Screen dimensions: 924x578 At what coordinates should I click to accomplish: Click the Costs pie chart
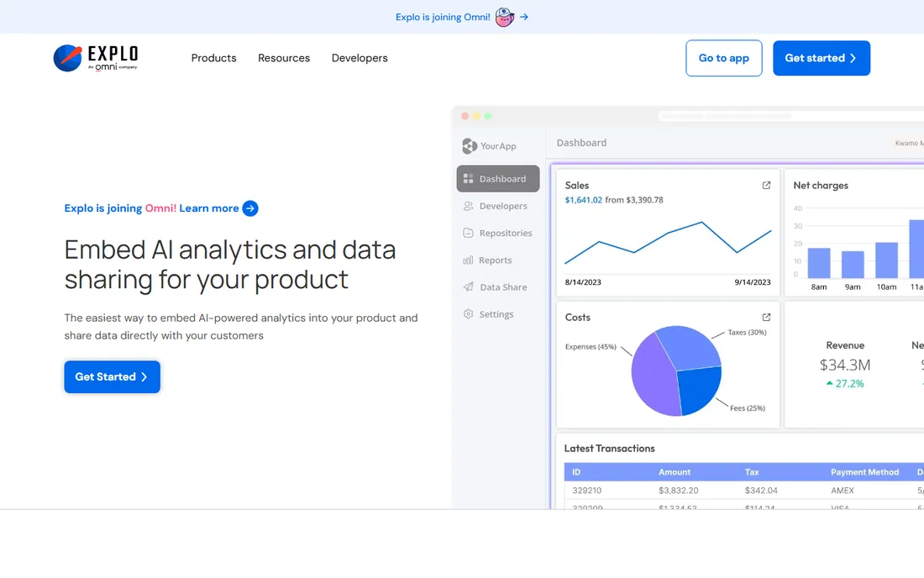676,370
